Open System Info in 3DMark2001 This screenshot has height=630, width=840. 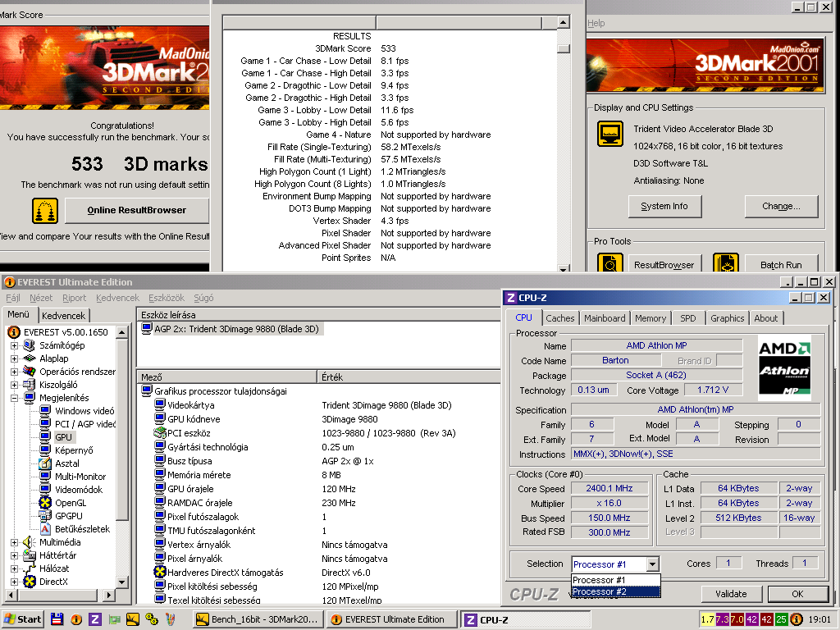click(664, 206)
